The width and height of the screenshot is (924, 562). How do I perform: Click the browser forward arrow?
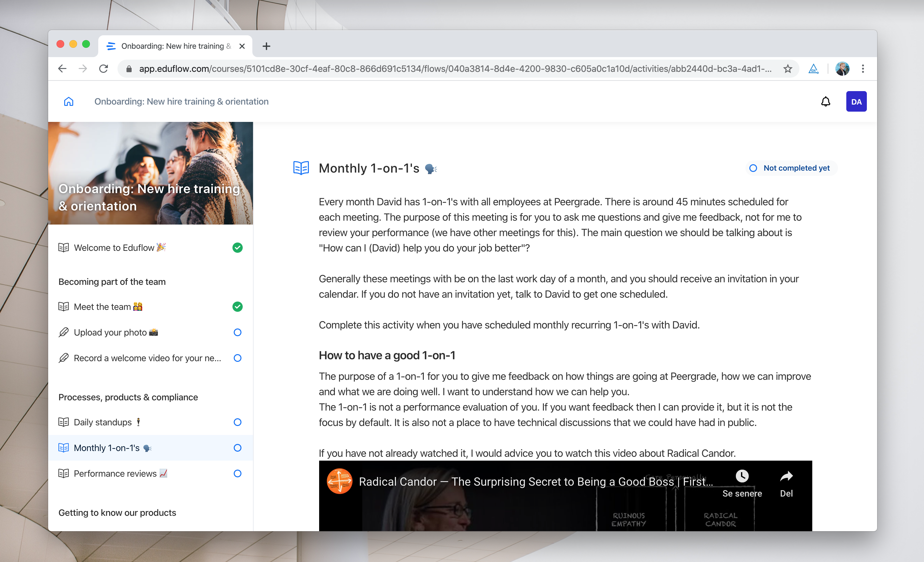coord(83,69)
